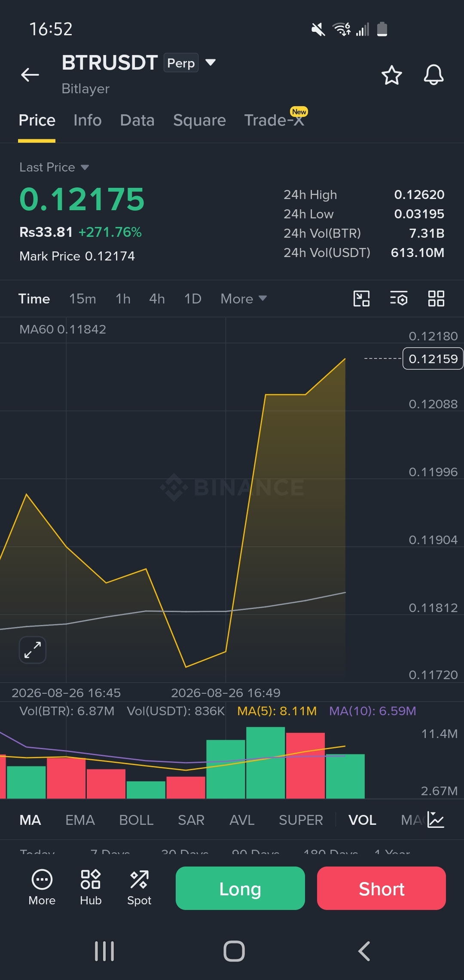This screenshot has width=464, height=980.
Task: Tap the Bitlayer subtitle
Action: (85, 89)
